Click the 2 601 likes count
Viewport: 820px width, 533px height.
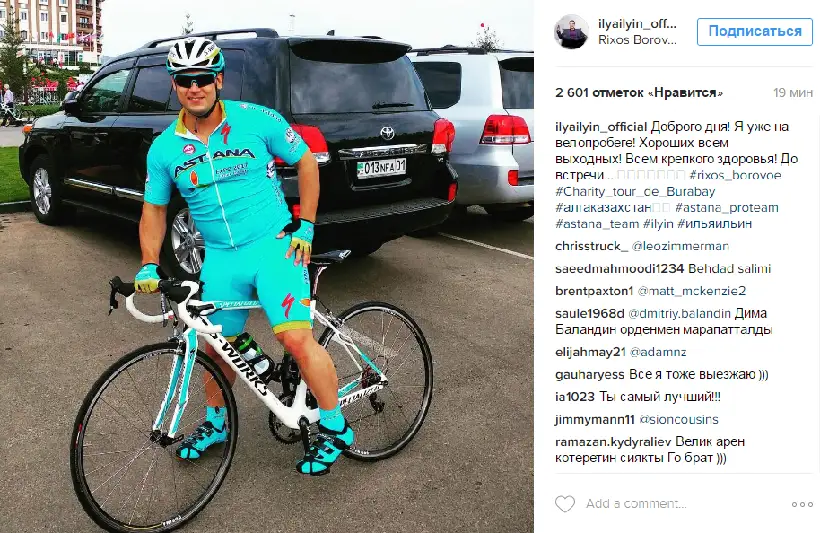(x=639, y=93)
